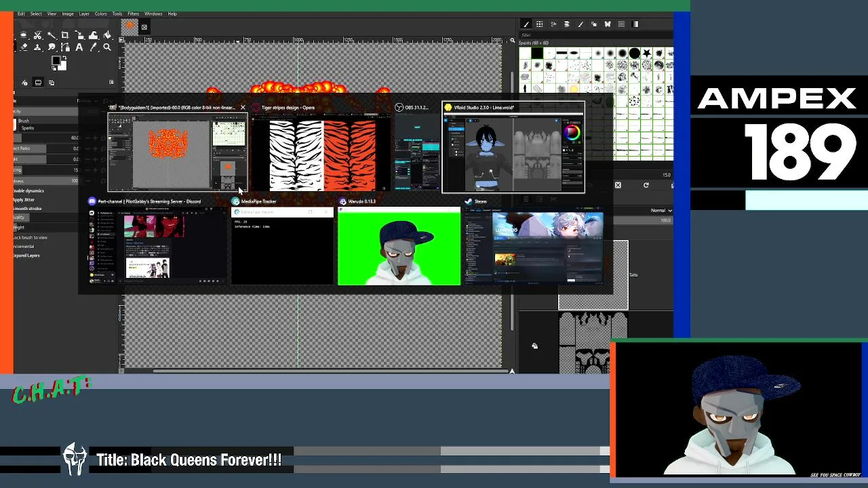Close the image tab with the X icon
868x488 pixels.
[x=144, y=27]
